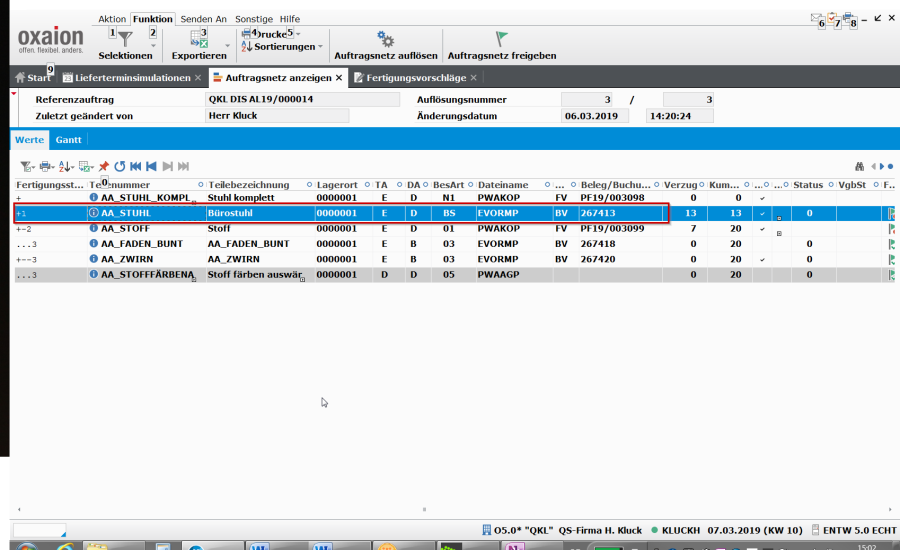The width and height of the screenshot is (900, 550).
Task: Sort by the Status column header
Action: (808, 185)
